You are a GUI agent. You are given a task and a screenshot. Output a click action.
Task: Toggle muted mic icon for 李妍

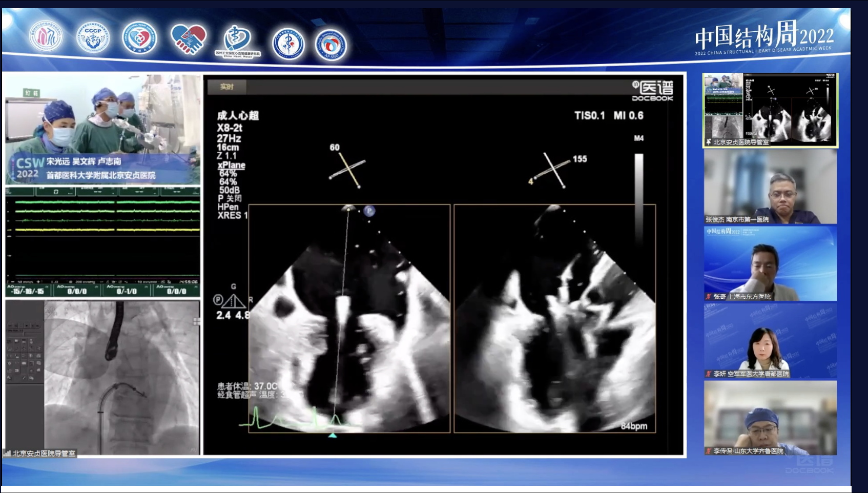point(709,374)
